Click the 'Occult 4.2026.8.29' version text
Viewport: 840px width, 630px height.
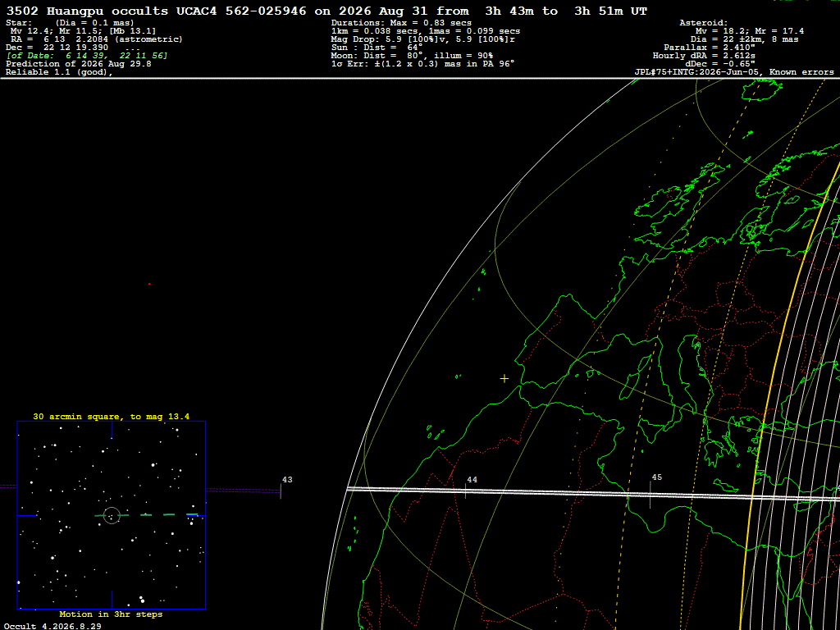[x=52, y=626]
